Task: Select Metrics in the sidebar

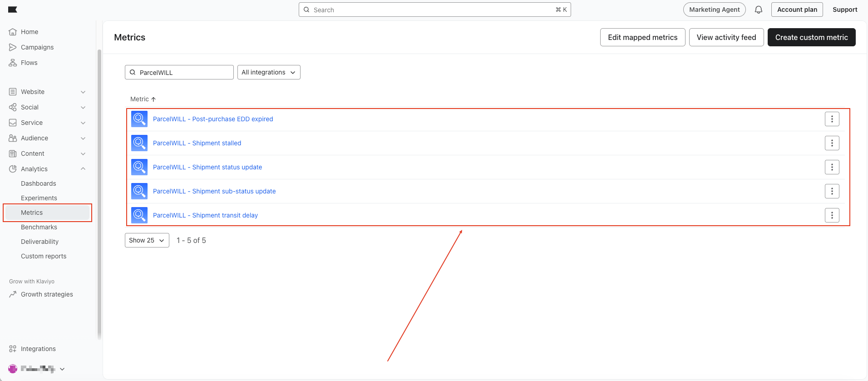Action: [x=47, y=213]
